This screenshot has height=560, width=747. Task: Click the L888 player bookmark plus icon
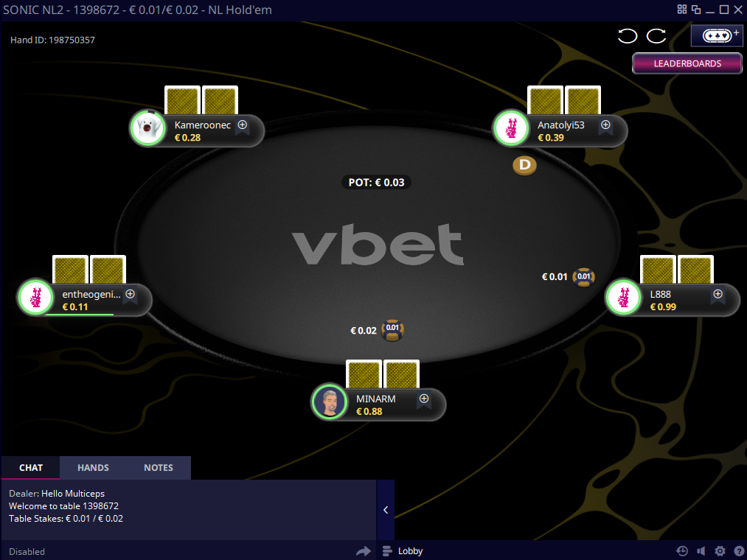[x=718, y=295]
